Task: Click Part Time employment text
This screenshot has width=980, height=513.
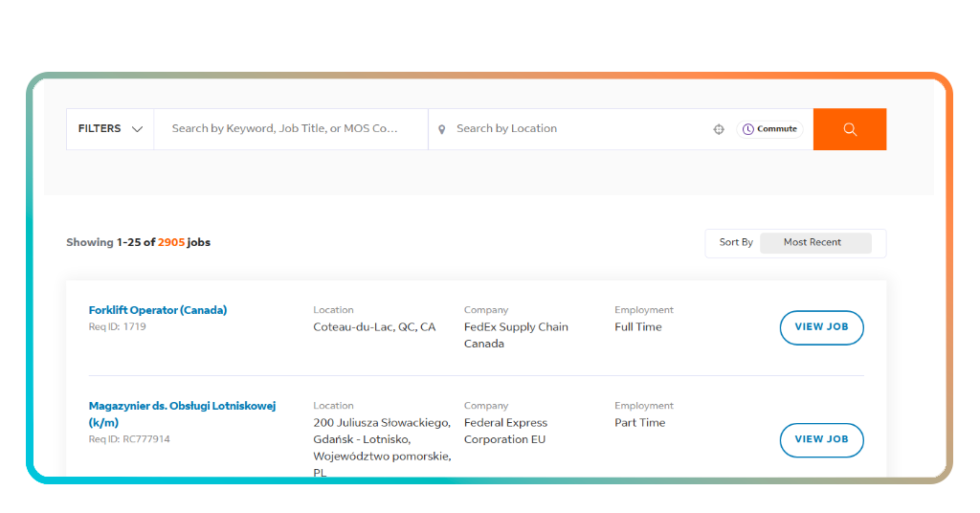Action: click(640, 422)
